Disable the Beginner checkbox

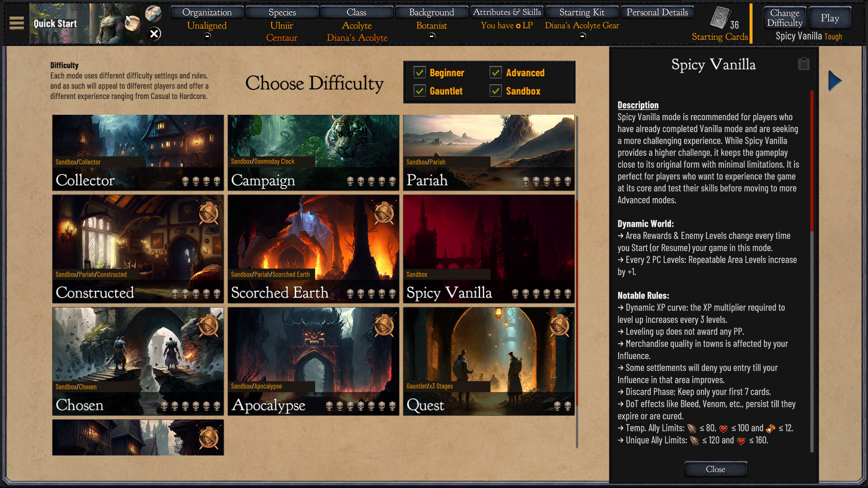click(420, 72)
